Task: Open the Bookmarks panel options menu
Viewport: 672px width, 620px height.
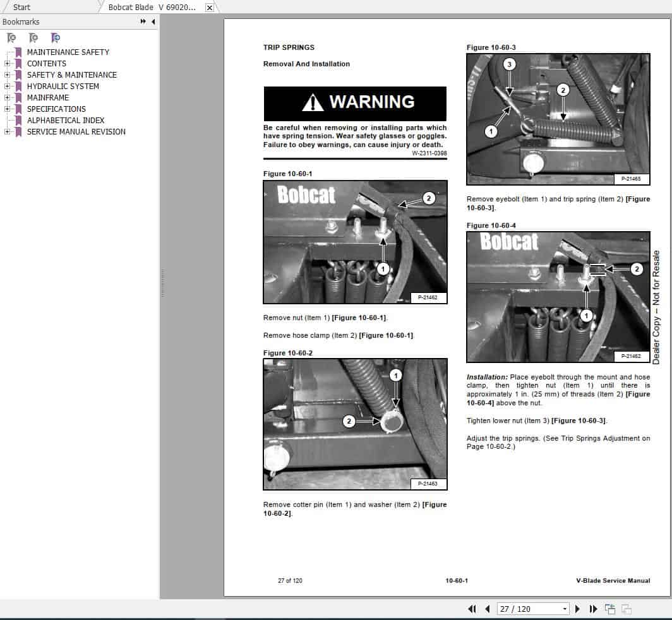Action: coord(144,21)
